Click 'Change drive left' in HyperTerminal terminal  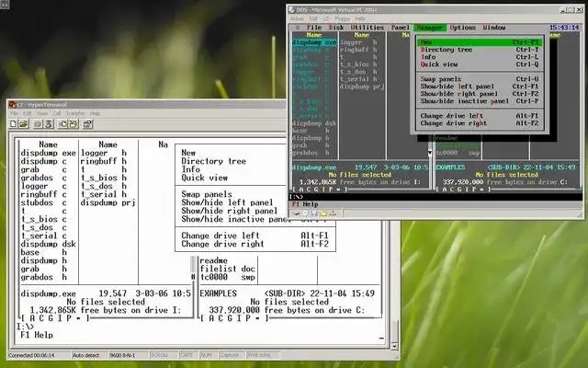pyautogui.click(x=220, y=236)
